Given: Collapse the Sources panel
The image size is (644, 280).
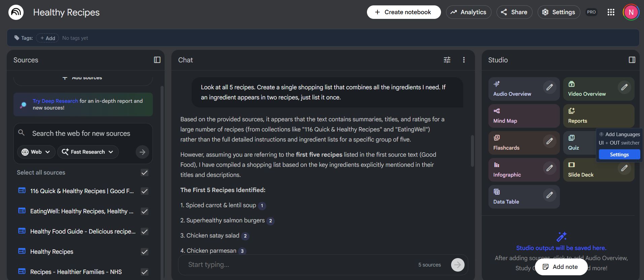Looking at the screenshot, I should pos(157,60).
